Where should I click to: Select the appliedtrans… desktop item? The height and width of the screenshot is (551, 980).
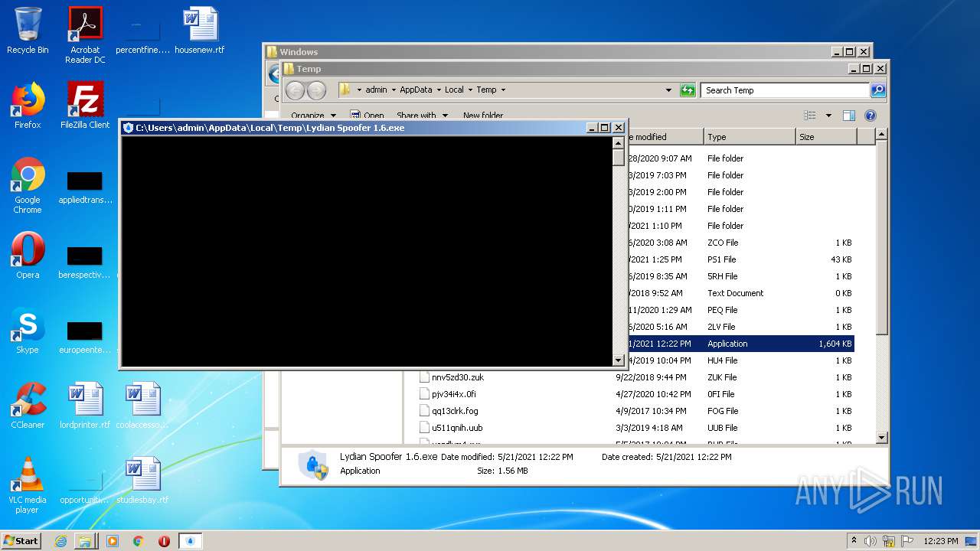[x=85, y=186]
